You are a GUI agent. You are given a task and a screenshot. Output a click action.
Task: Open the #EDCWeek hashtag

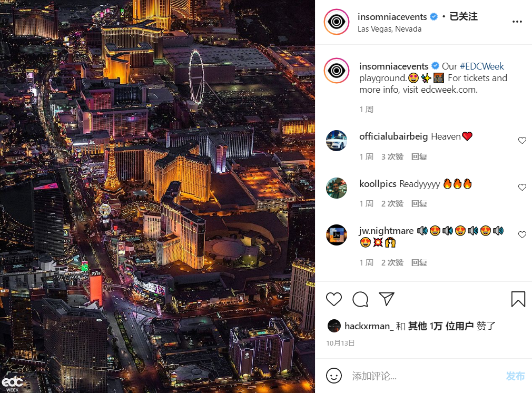[482, 66]
